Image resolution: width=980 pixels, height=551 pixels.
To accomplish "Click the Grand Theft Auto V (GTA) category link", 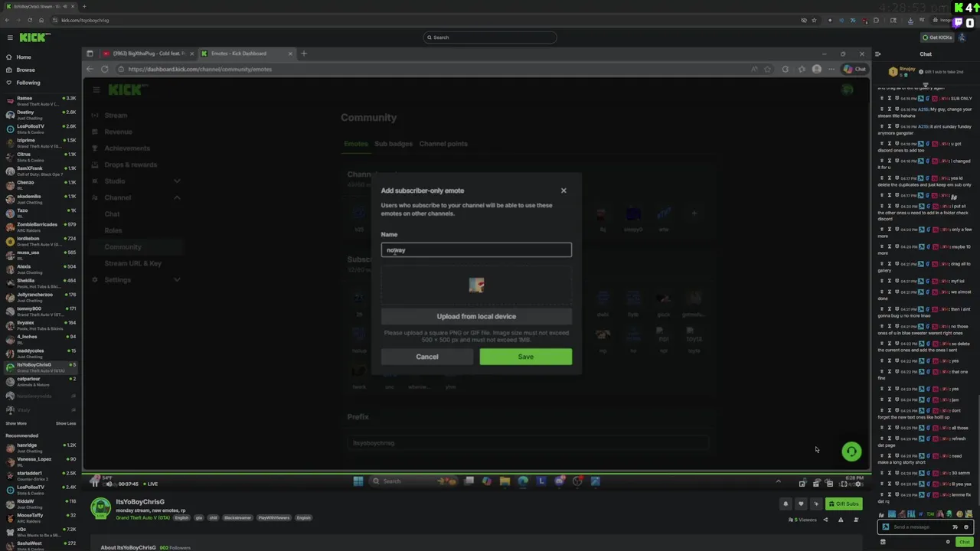I will 143,518.
